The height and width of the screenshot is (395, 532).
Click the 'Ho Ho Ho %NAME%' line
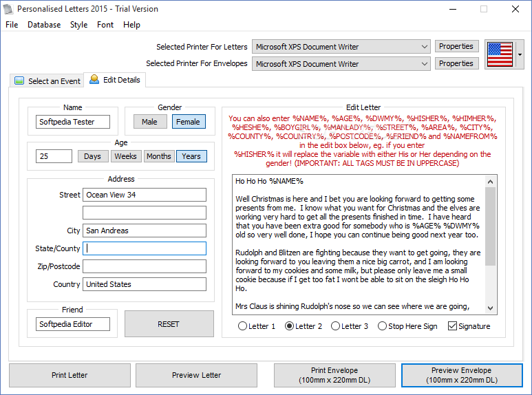pyautogui.click(x=269, y=181)
